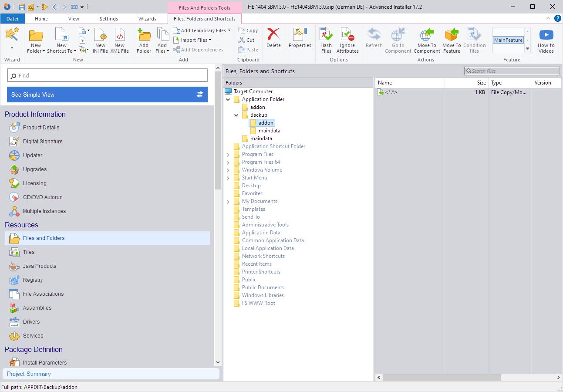Create a New XML File
The width and height of the screenshot is (563, 392).
point(119,41)
